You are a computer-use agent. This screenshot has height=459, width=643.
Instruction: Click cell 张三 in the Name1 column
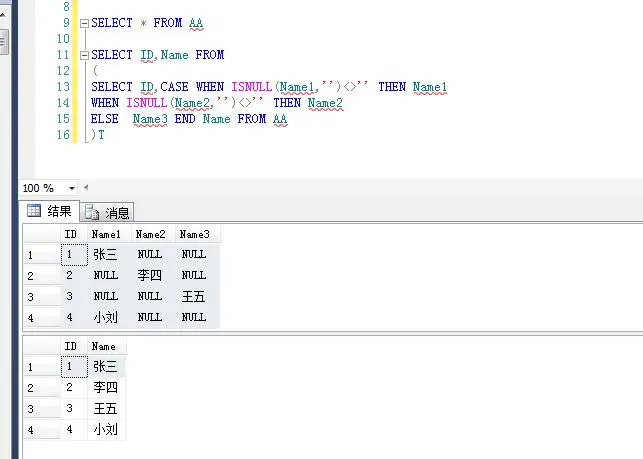pos(109,254)
